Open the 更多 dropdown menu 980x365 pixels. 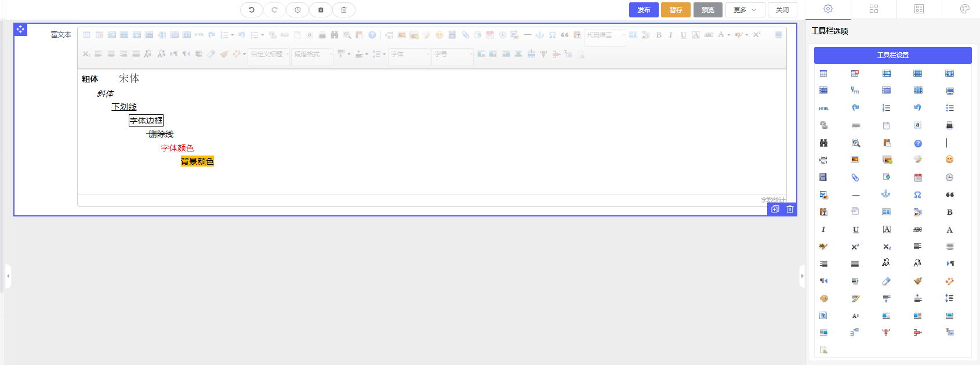(745, 10)
